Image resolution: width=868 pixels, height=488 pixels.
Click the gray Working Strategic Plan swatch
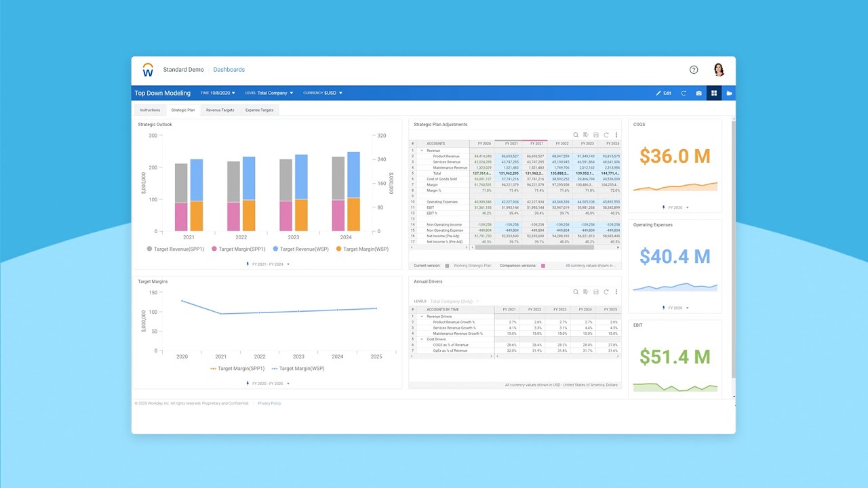[447, 266]
